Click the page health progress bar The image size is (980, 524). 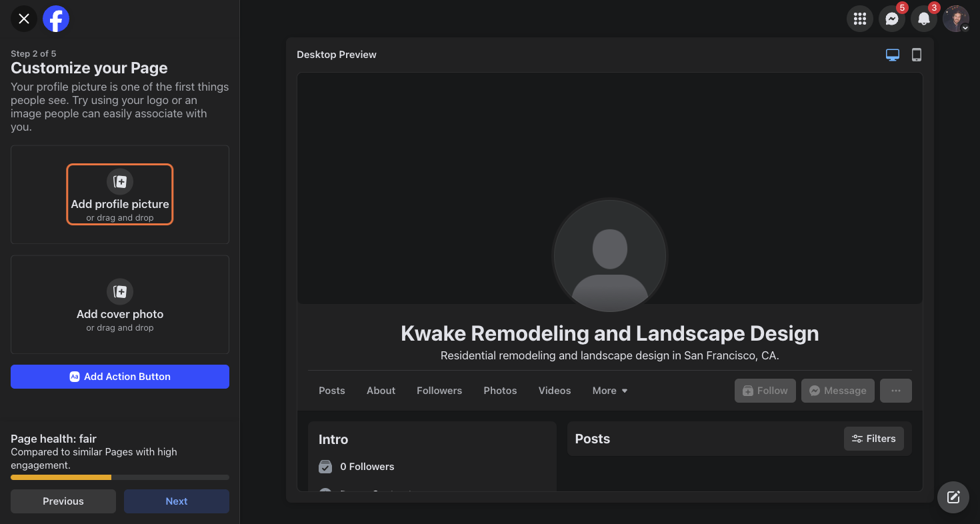pos(120,477)
